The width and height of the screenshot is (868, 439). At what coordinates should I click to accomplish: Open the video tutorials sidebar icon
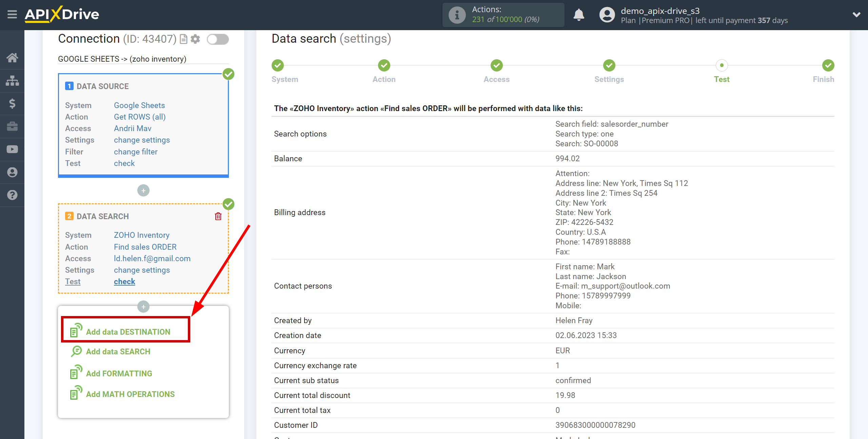click(x=12, y=149)
